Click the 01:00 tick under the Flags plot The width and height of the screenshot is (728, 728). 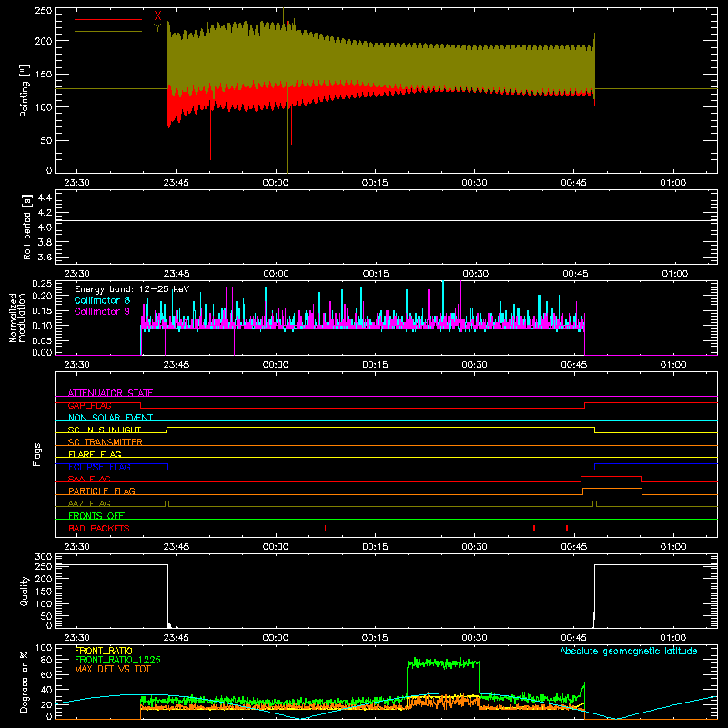[x=672, y=547]
